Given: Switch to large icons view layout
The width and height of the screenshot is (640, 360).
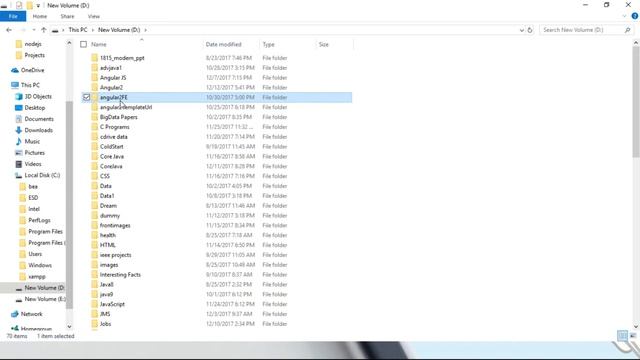Looking at the screenshot, I should pos(633,336).
